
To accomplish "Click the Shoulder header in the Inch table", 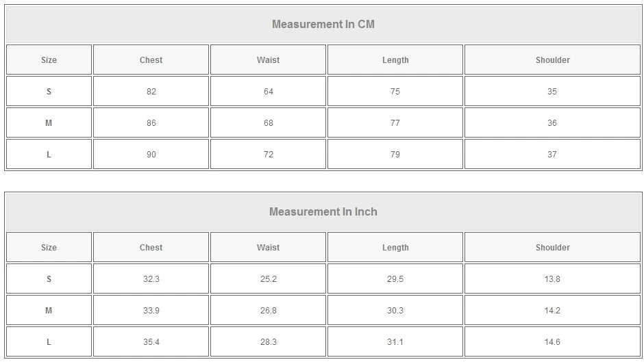I will pyautogui.click(x=552, y=248).
